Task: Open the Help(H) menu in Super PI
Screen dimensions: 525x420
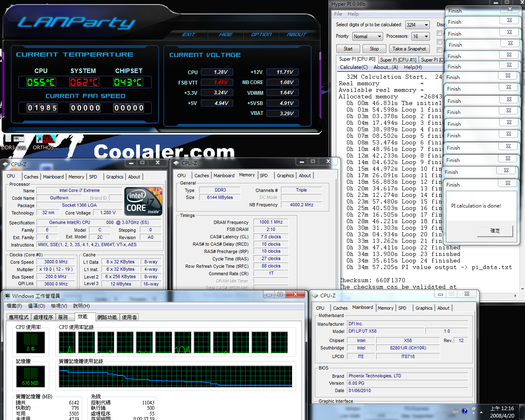Action: coord(413,67)
